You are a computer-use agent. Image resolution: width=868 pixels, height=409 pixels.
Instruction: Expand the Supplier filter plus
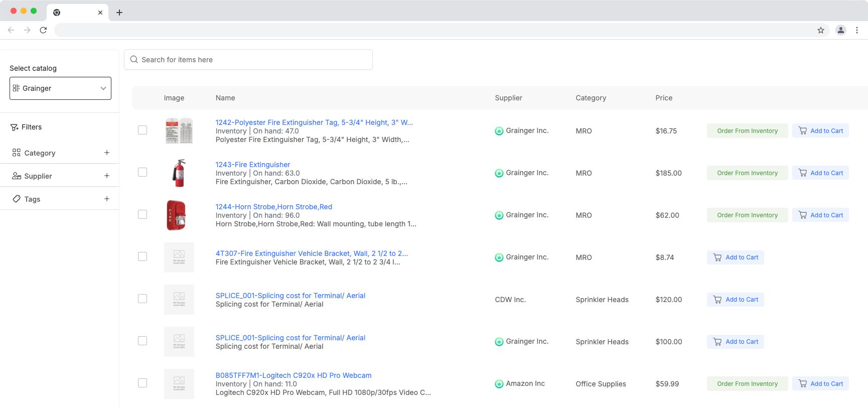pos(107,176)
